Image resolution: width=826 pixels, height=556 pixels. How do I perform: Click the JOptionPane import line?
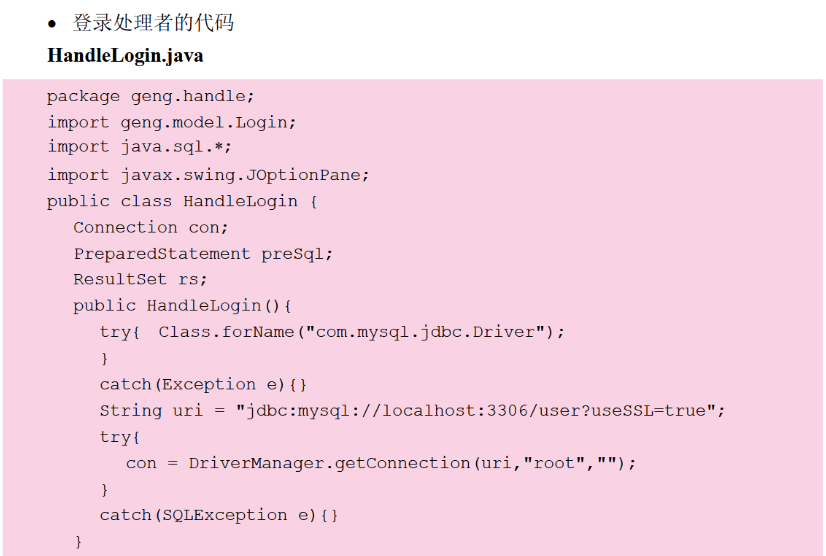tap(208, 174)
